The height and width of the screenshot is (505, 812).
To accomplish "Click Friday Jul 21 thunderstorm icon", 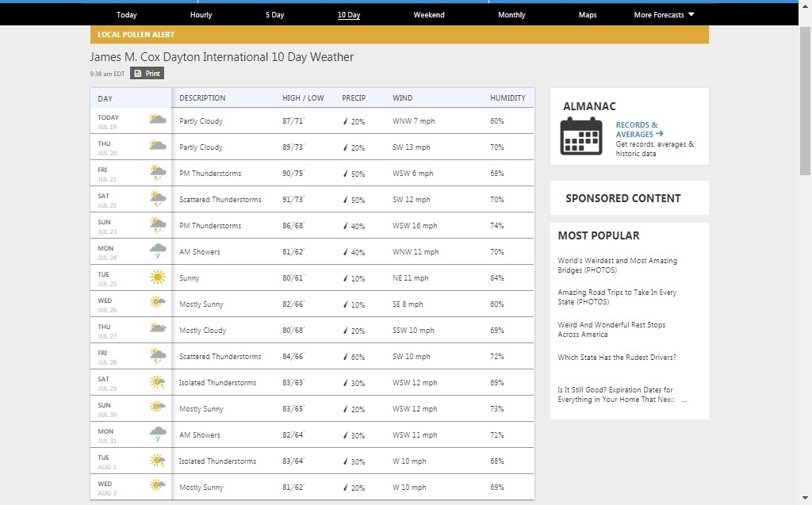I will pos(157,173).
